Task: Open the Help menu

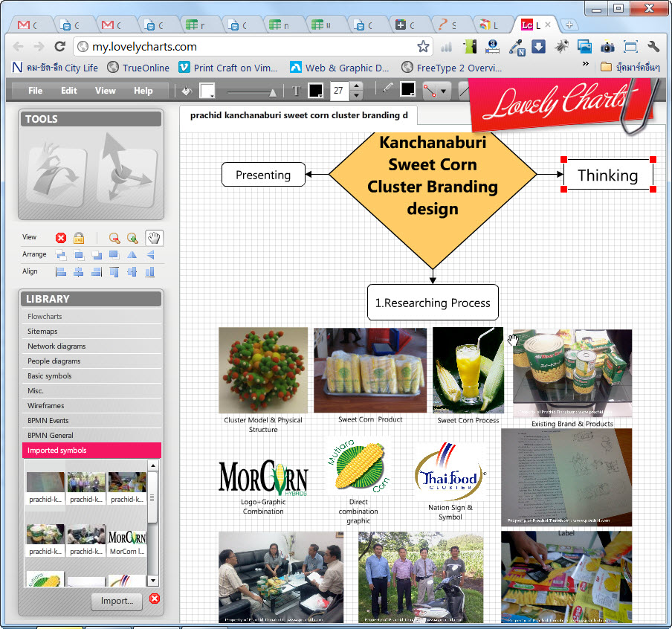Action: pyautogui.click(x=143, y=91)
